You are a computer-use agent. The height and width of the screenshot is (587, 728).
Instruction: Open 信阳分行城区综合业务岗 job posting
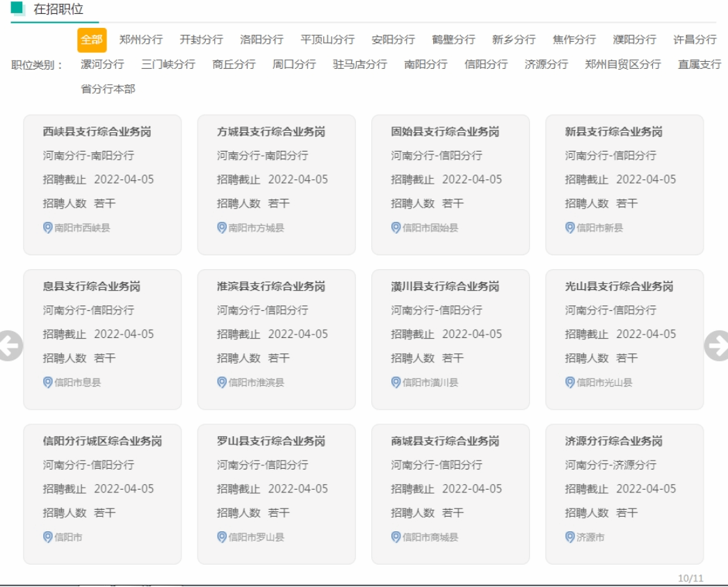(x=103, y=441)
